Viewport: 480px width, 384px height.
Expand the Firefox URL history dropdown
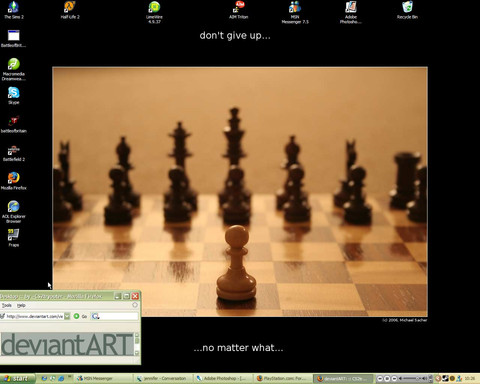[x=67, y=316]
